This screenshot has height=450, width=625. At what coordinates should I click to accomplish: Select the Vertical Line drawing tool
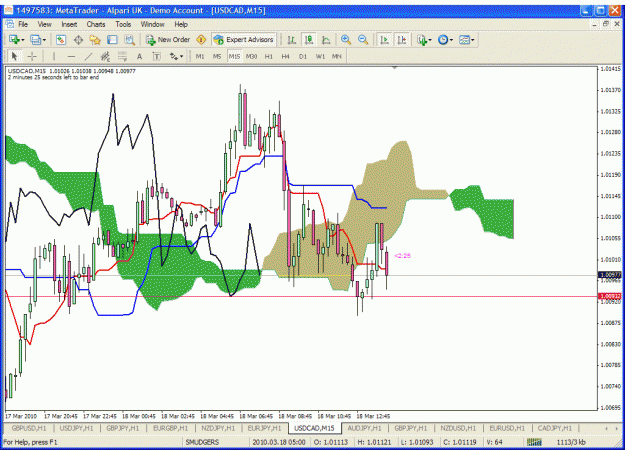tap(54, 56)
